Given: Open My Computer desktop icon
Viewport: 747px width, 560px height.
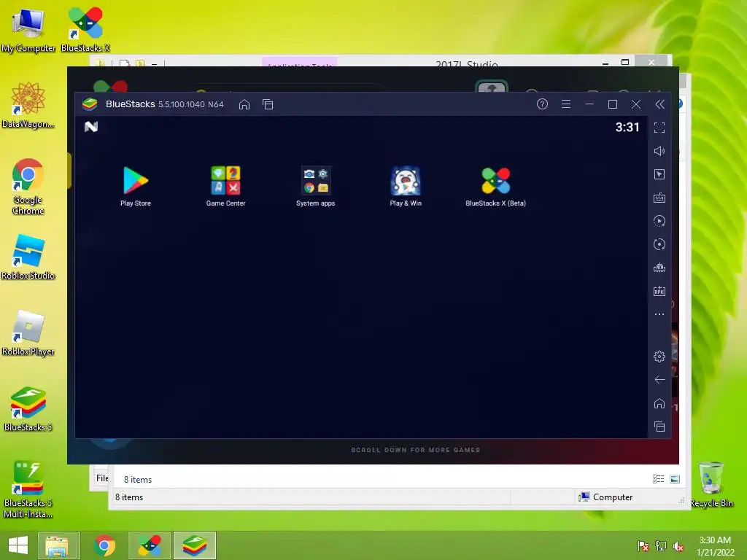Looking at the screenshot, I should click(x=28, y=30).
